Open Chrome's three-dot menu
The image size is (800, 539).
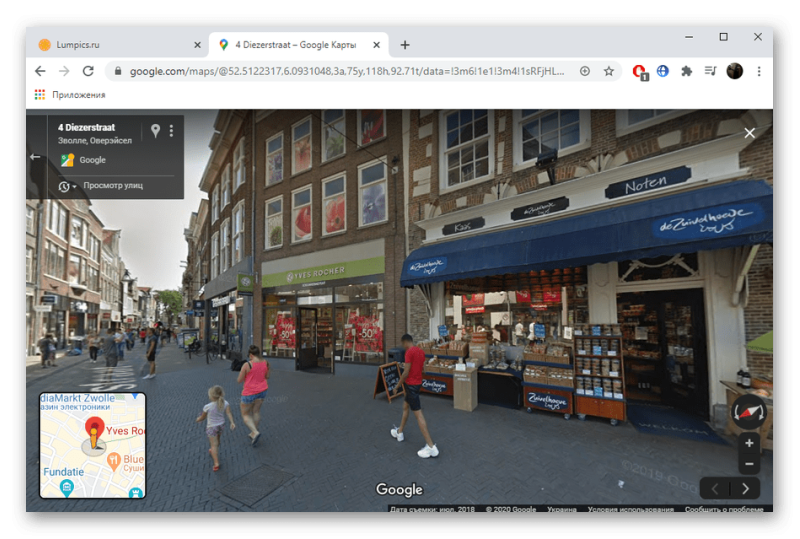pyautogui.click(x=759, y=71)
